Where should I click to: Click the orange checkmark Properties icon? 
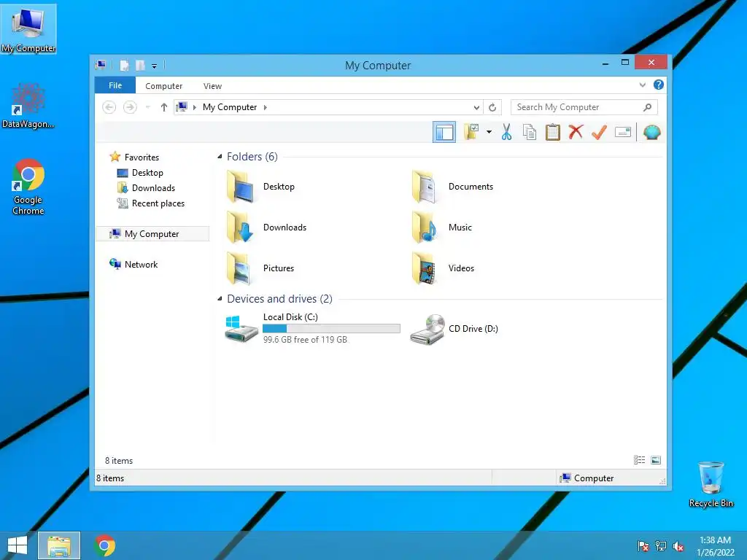coord(599,132)
